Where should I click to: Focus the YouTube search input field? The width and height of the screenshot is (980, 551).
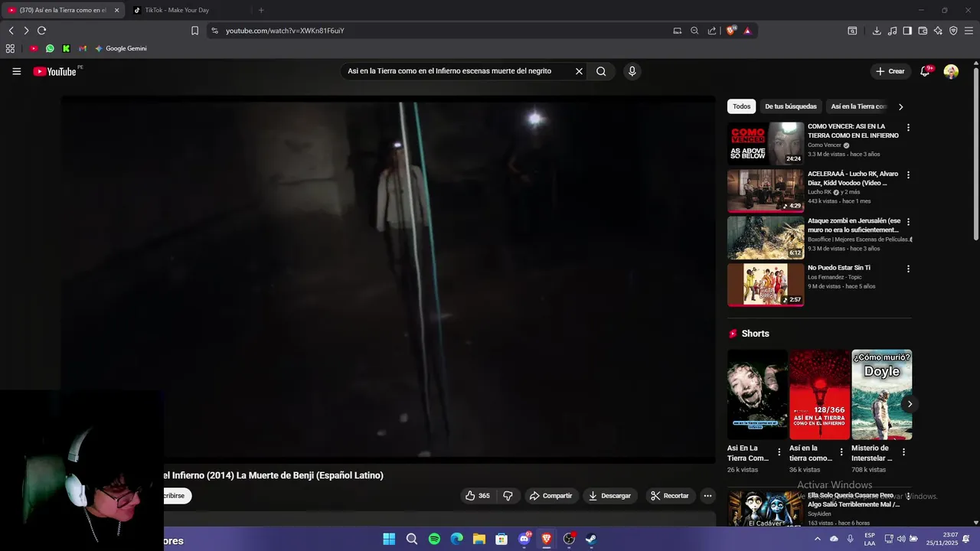click(x=458, y=71)
